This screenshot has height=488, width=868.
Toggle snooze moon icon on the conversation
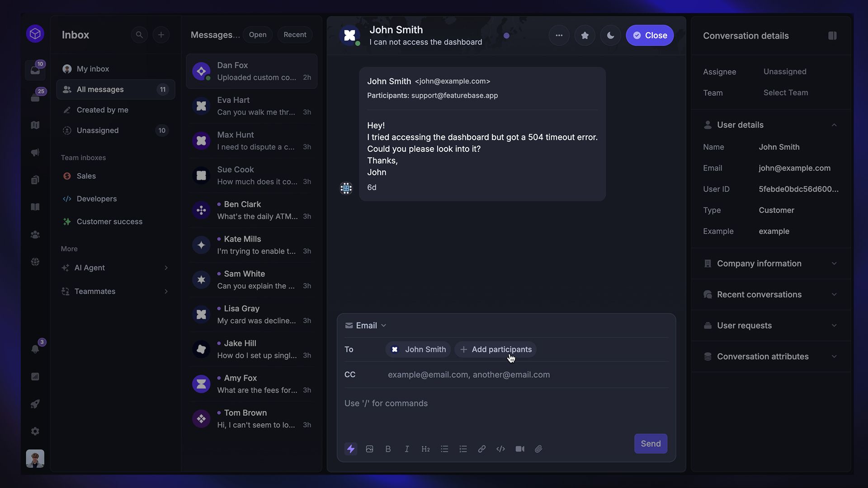pos(610,35)
